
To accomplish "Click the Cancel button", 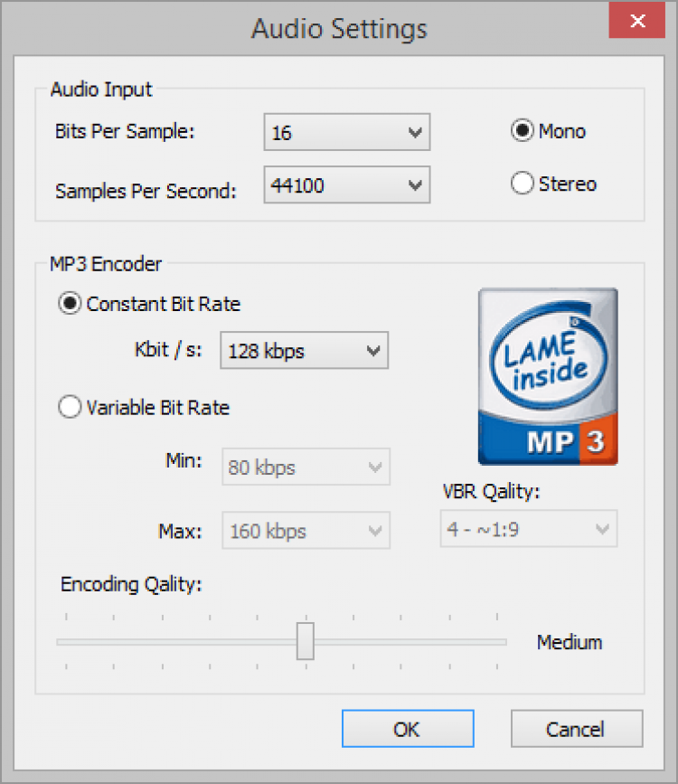I will click(577, 729).
